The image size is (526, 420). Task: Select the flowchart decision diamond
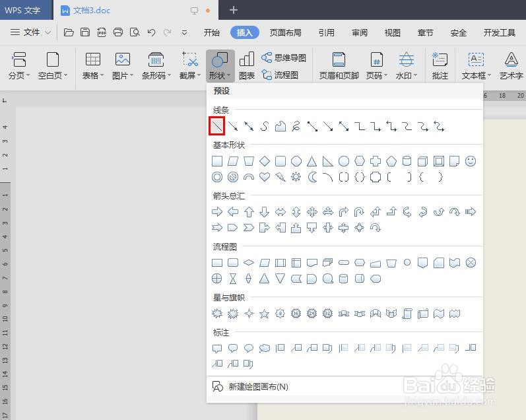point(249,263)
